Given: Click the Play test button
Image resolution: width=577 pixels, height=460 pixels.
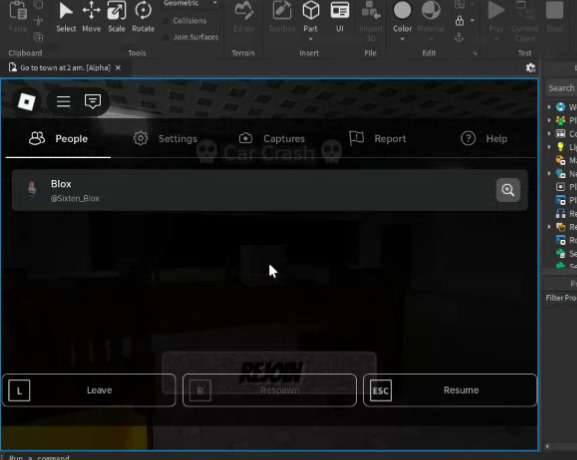Looking at the screenshot, I should click(x=496, y=15).
